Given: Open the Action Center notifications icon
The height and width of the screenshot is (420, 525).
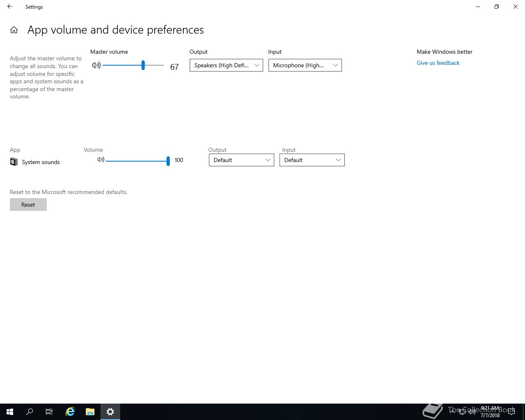Looking at the screenshot, I should 511,412.
